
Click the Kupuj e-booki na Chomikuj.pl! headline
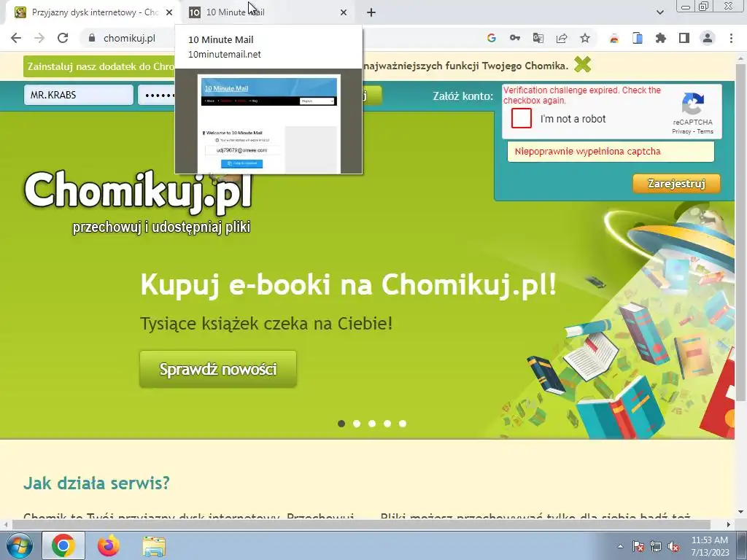coord(348,285)
